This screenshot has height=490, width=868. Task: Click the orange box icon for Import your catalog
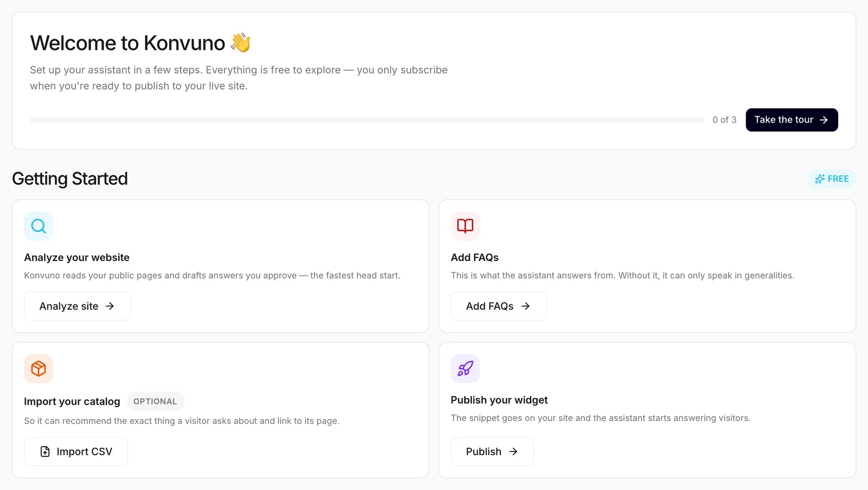coord(39,368)
